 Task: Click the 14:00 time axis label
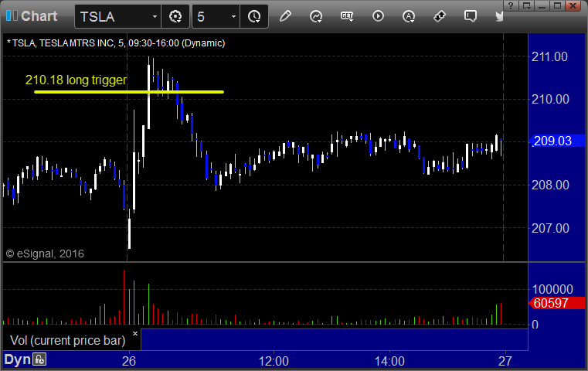coord(389,361)
